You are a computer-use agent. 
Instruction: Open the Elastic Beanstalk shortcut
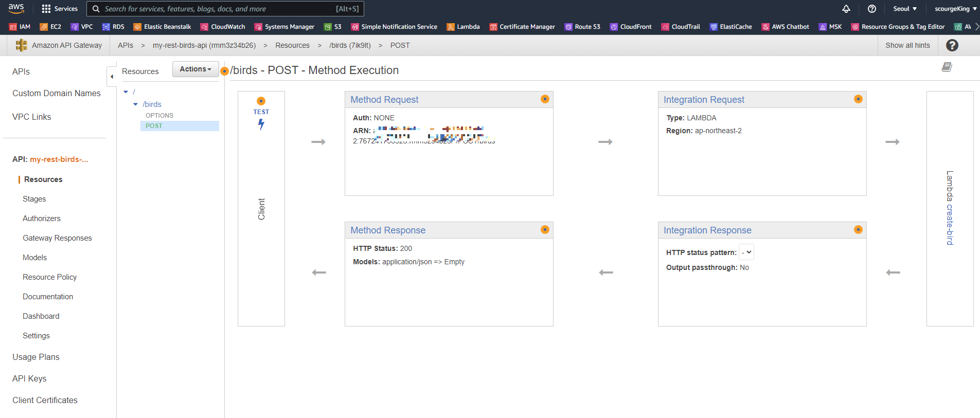(x=162, y=27)
